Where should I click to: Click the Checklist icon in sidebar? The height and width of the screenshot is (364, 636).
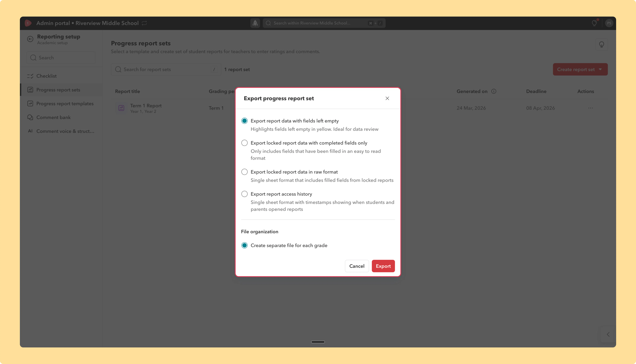30,76
